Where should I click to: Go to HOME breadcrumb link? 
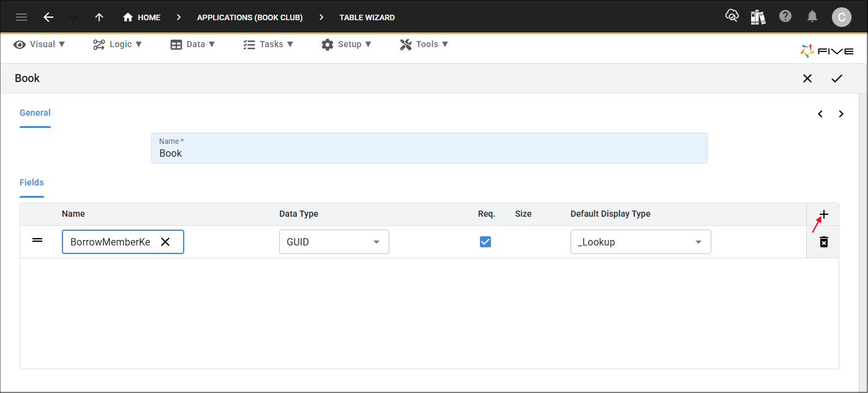click(142, 17)
